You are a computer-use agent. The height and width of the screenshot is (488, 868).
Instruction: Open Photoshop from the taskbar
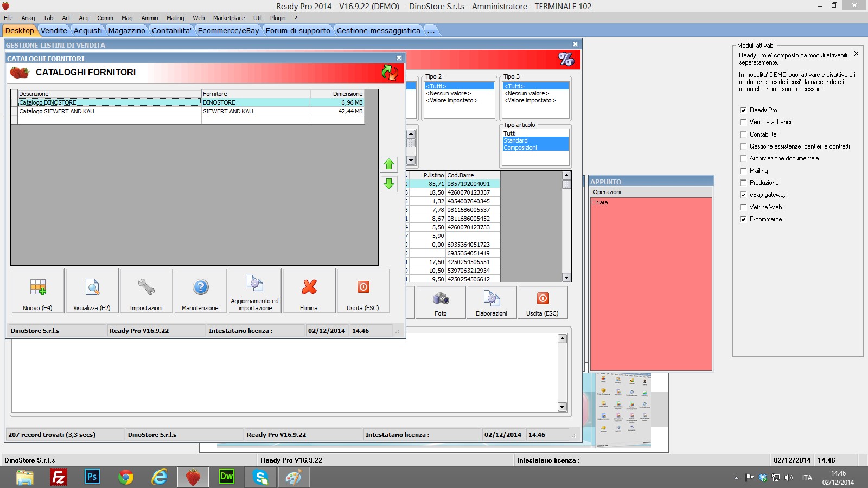(x=92, y=477)
